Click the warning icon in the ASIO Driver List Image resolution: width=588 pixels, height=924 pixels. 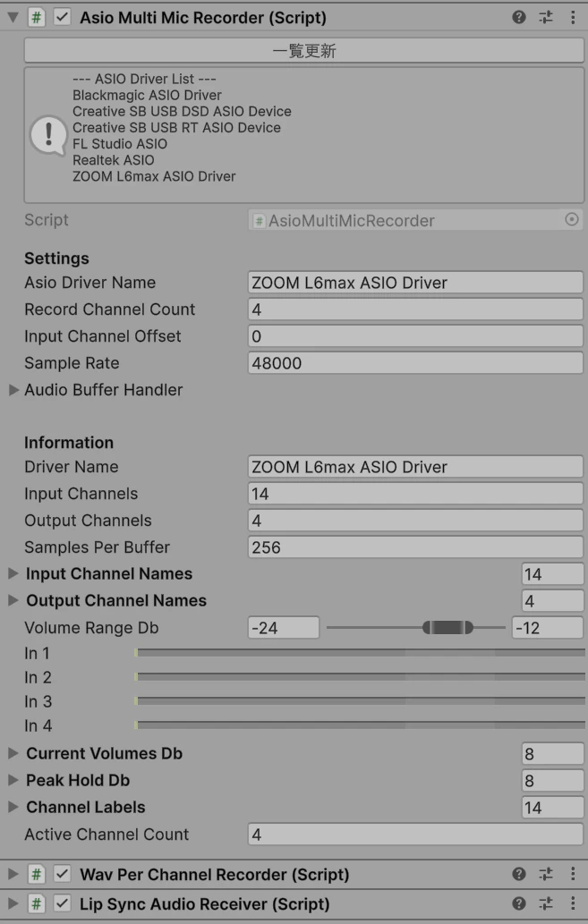(48, 135)
